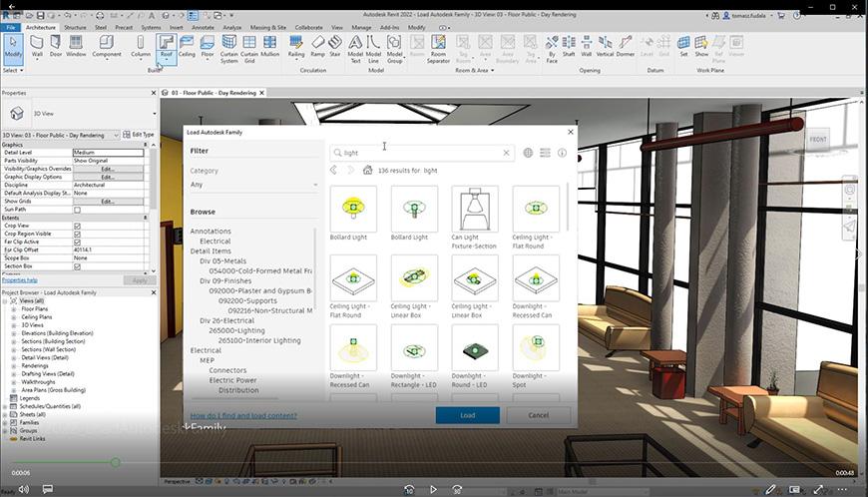The image size is (868, 497).
Task: Clear the search text with X
Action: pos(506,153)
